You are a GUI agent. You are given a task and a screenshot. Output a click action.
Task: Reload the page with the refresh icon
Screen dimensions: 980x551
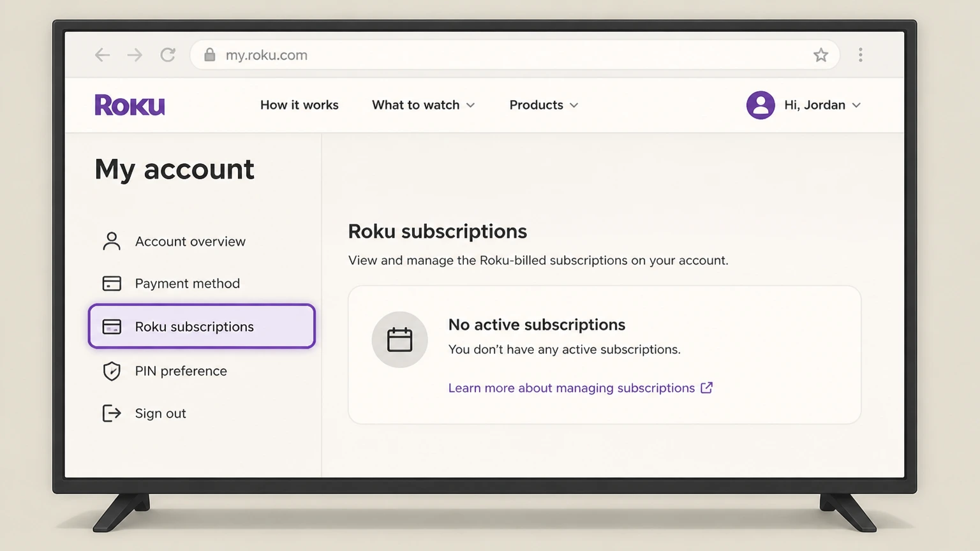168,55
